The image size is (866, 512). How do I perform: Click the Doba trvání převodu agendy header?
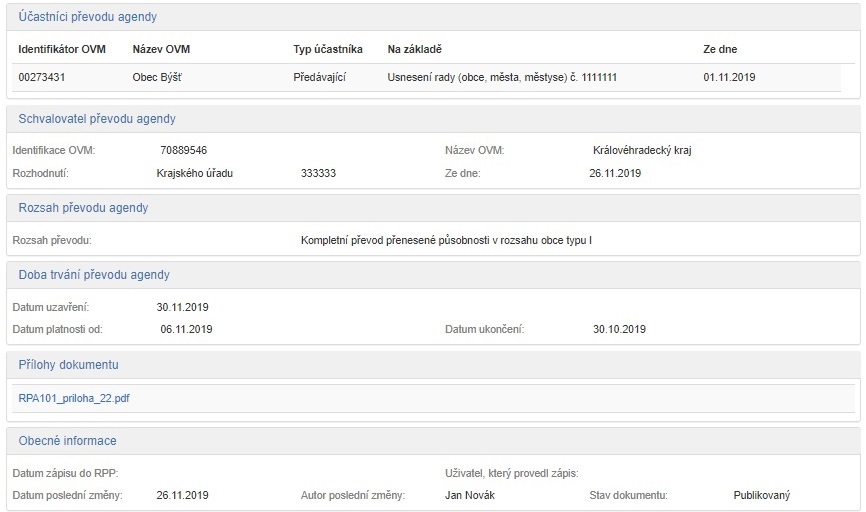tap(94, 275)
